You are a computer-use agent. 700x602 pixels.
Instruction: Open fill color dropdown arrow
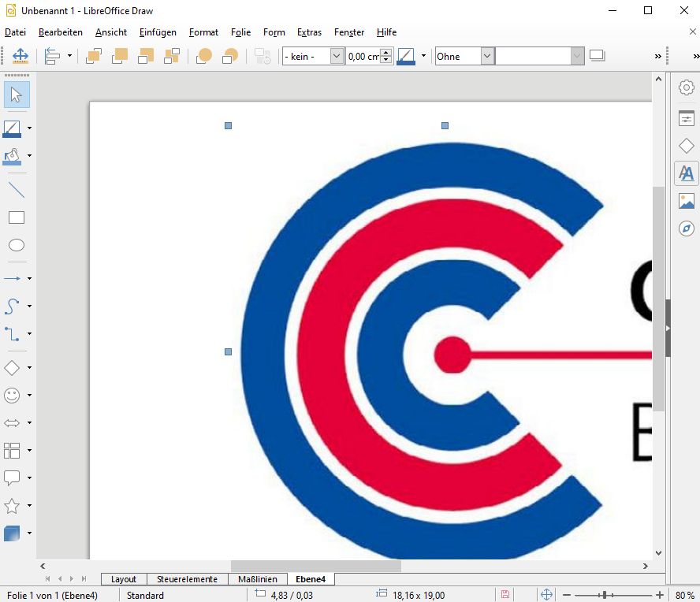(29, 156)
